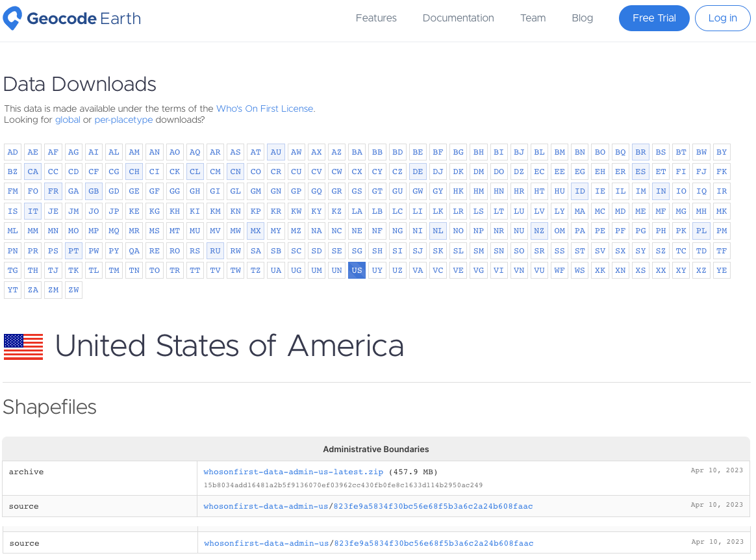Choose the GB country button

[x=94, y=192]
